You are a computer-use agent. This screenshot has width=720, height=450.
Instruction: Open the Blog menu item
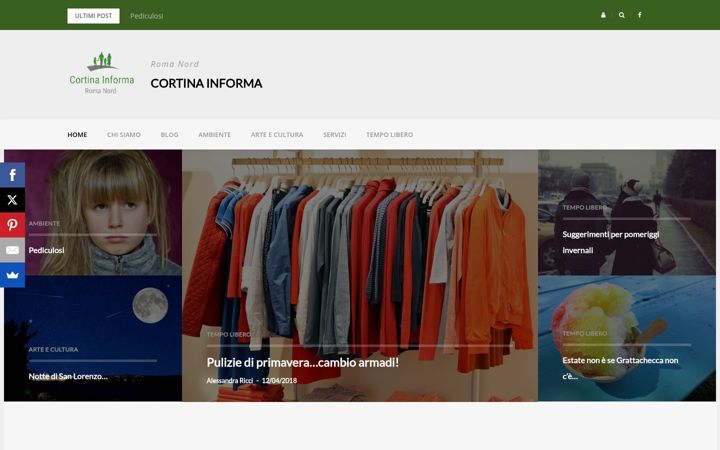tap(169, 135)
